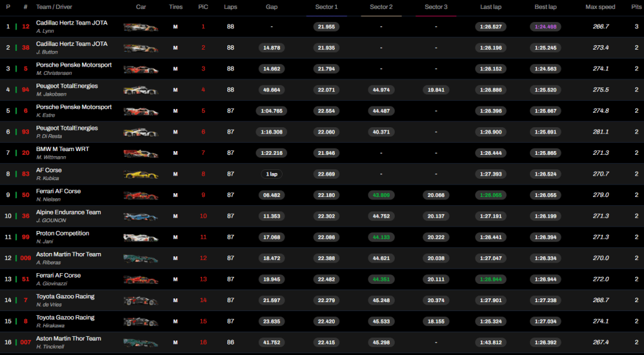Select Toyota car image for #8 Hirakawa

[x=141, y=322]
